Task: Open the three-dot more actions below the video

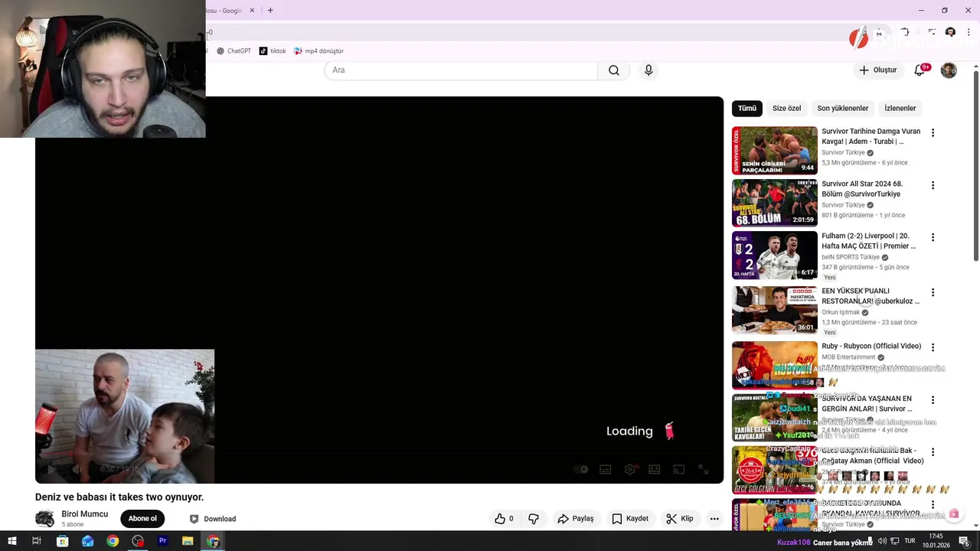Action: point(714,519)
